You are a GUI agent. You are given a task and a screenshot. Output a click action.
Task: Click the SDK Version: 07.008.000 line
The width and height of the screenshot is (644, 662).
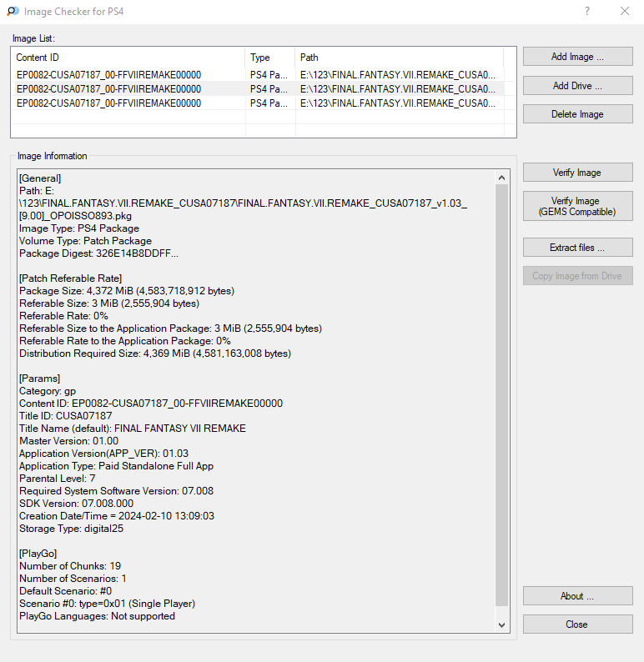76,504
